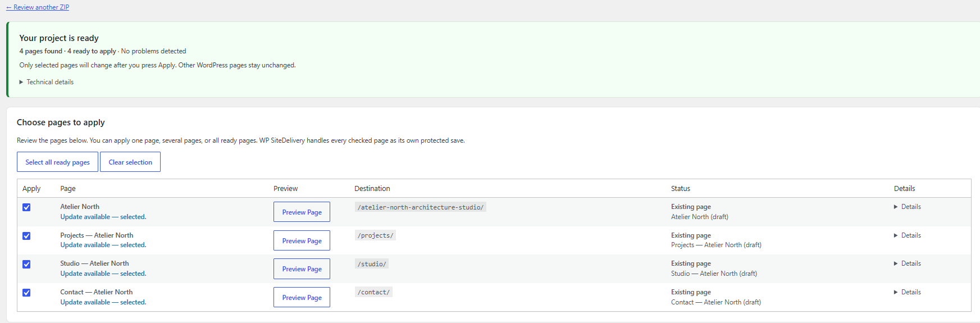Preview Page for the Projects row
Viewport: 980px width, 323px height.
click(x=302, y=240)
